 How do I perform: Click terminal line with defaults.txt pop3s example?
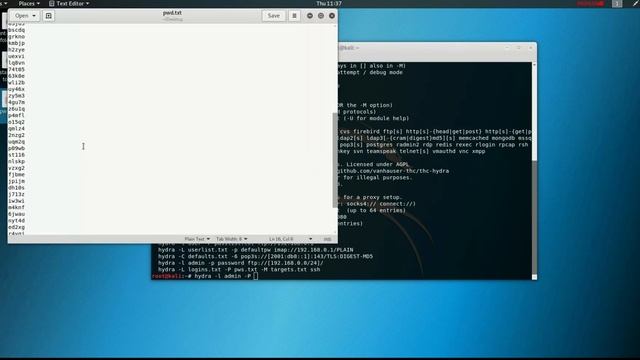[265, 256]
